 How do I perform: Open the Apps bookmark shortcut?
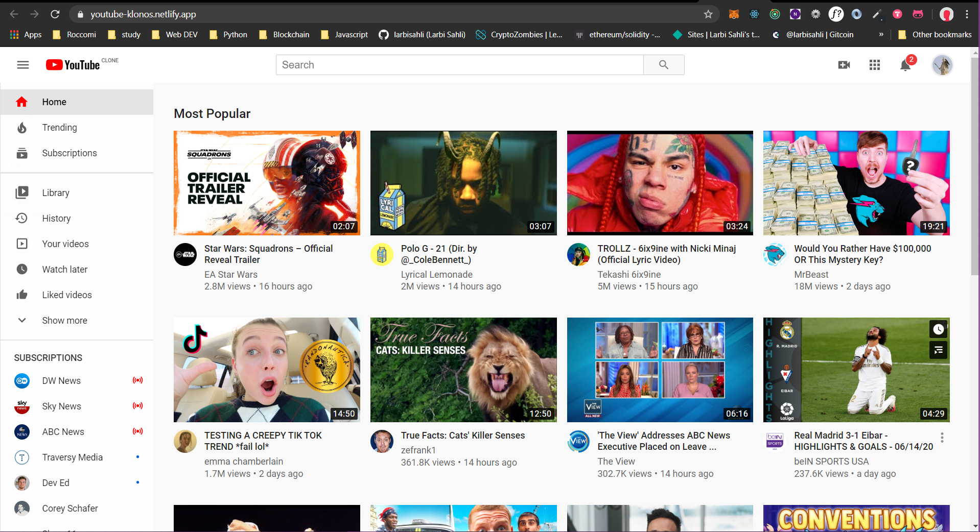[x=26, y=35]
